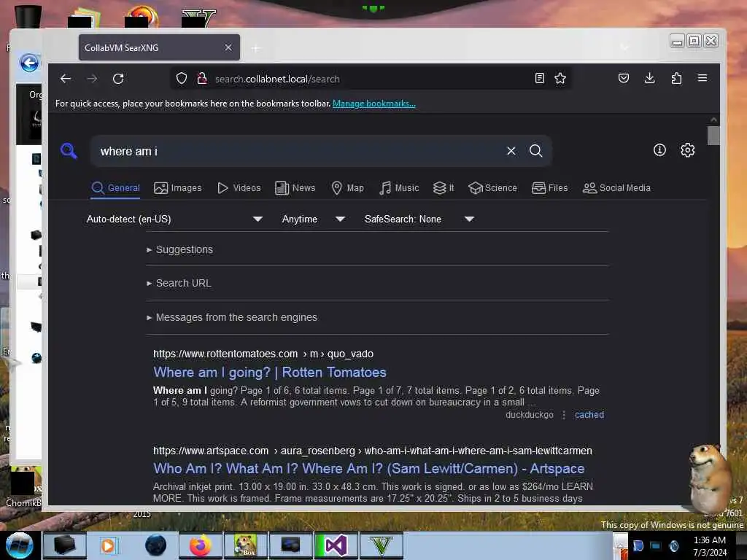Switch to the Science category tab
747x560 pixels.
[x=492, y=188]
